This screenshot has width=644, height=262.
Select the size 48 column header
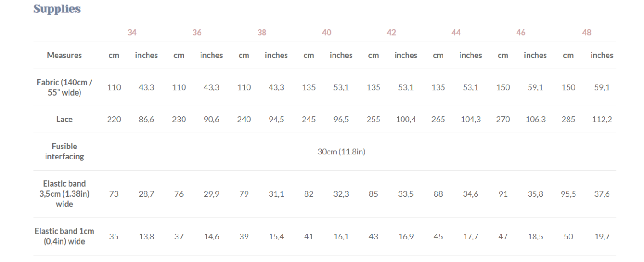tap(586, 33)
